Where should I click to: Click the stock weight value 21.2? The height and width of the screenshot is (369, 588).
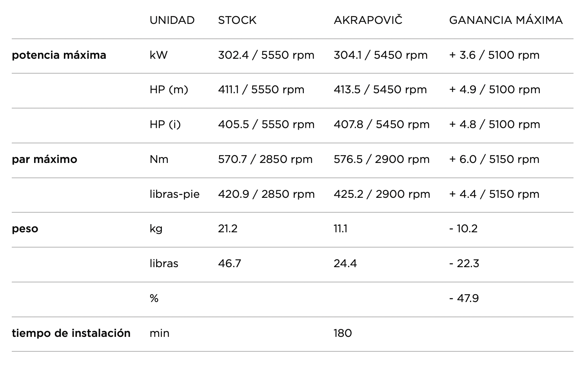point(228,229)
